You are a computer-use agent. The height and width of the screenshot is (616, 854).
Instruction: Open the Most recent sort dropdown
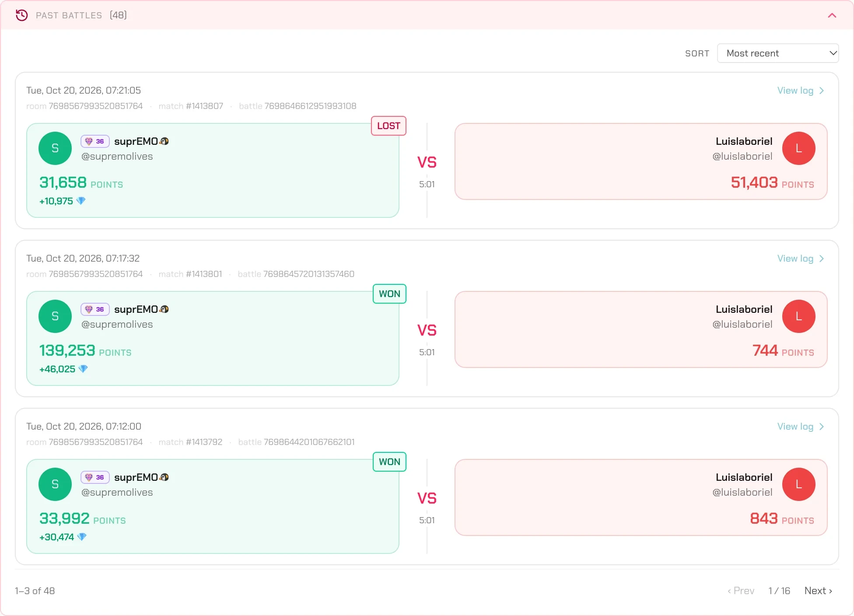tap(778, 53)
